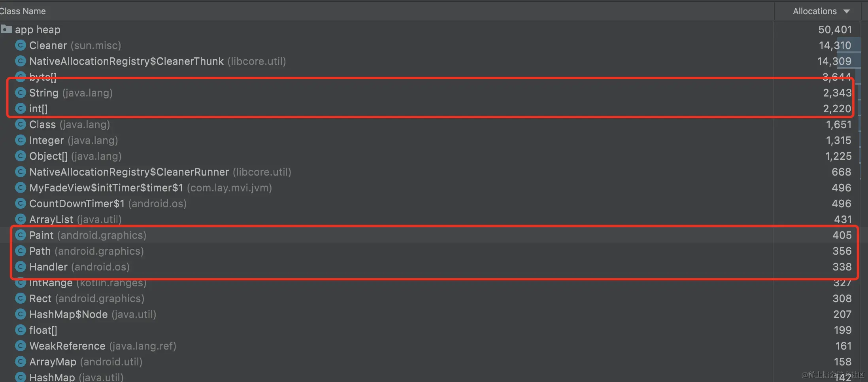The width and height of the screenshot is (868, 382).
Task: Click the int[] allocations count 2,220
Action: (x=837, y=109)
